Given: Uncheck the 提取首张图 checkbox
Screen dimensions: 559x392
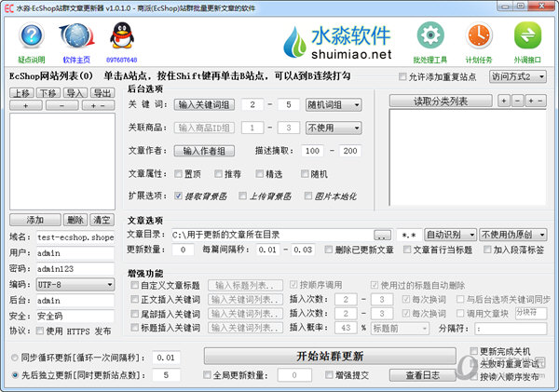Looking at the screenshot, I should tap(178, 196).
